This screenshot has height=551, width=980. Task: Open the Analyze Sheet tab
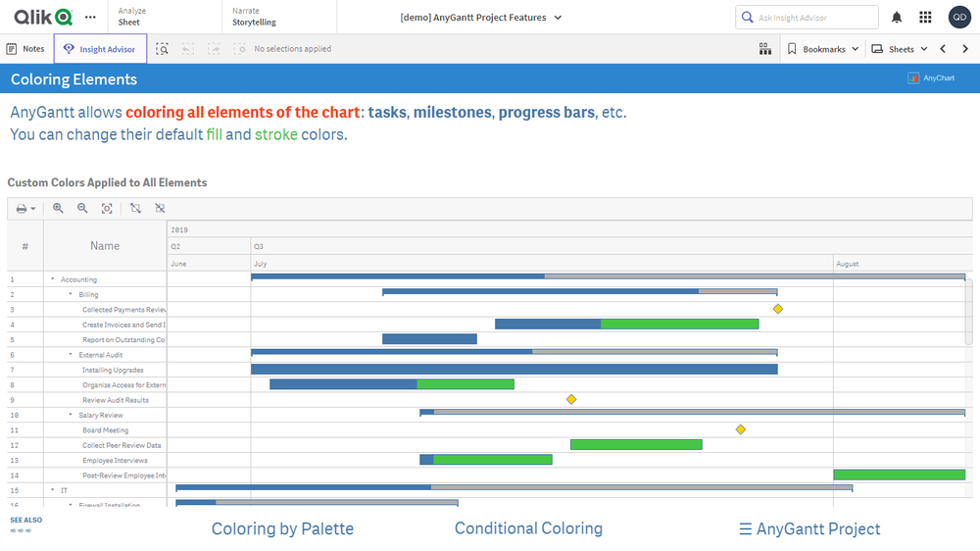click(x=129, y=17)
